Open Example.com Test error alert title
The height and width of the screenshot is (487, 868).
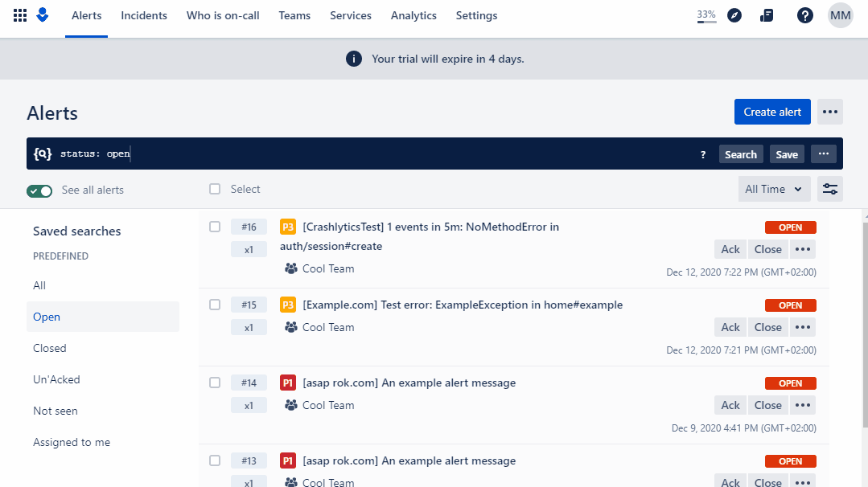click(x=463, y=305)
